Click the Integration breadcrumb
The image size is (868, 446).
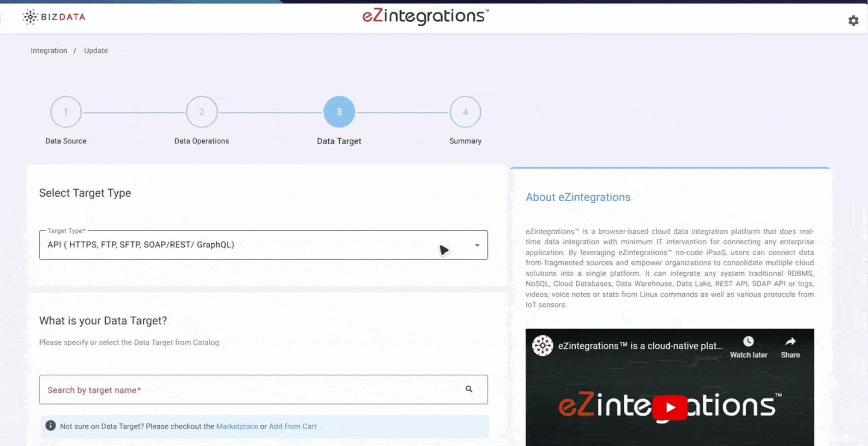point(49,51)
